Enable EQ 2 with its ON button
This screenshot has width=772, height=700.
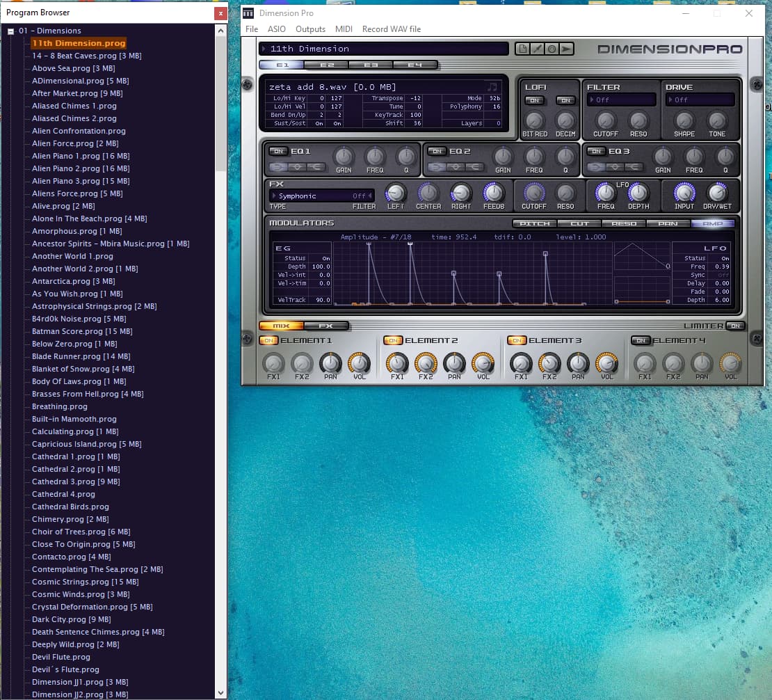[437, 151]
